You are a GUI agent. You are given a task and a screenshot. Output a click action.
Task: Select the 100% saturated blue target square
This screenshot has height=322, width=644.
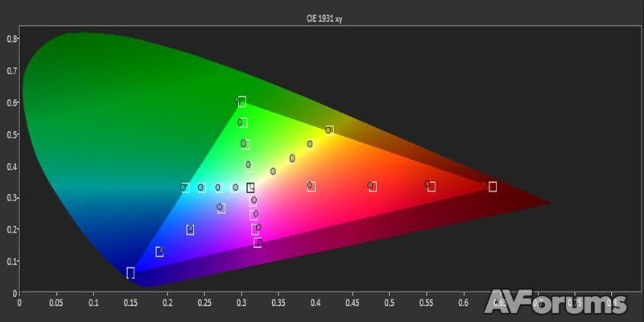130,273
